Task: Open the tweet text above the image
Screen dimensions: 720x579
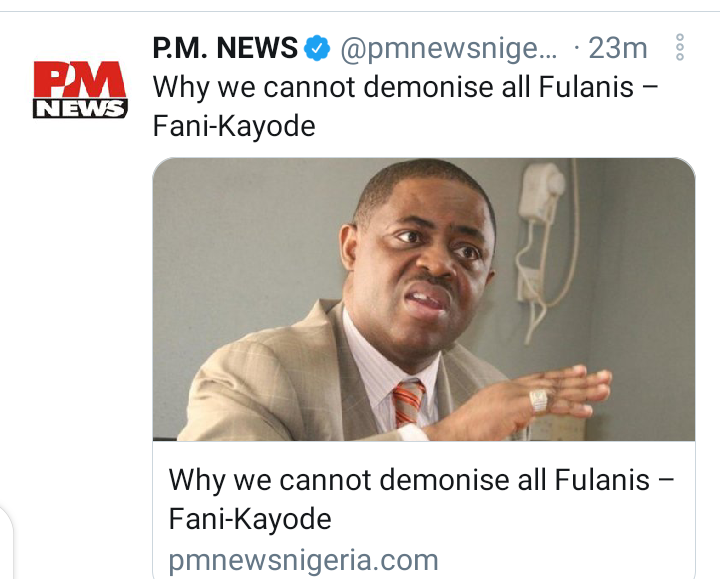Action: (x=405, y=106)
